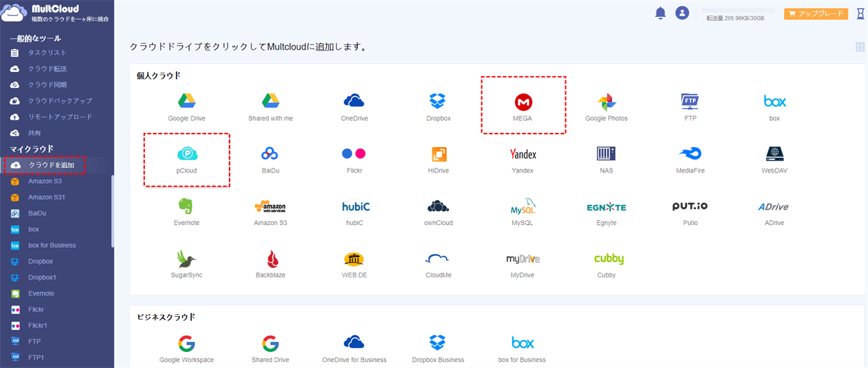Click the data traffic usage bar
This screenshot has height=368, width=868.
pos(738,11)
